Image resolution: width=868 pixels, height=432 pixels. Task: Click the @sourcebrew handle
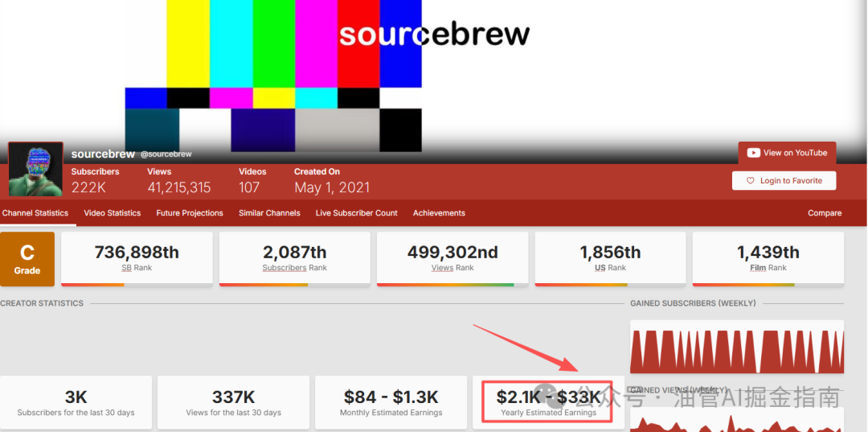coord(166,154)
